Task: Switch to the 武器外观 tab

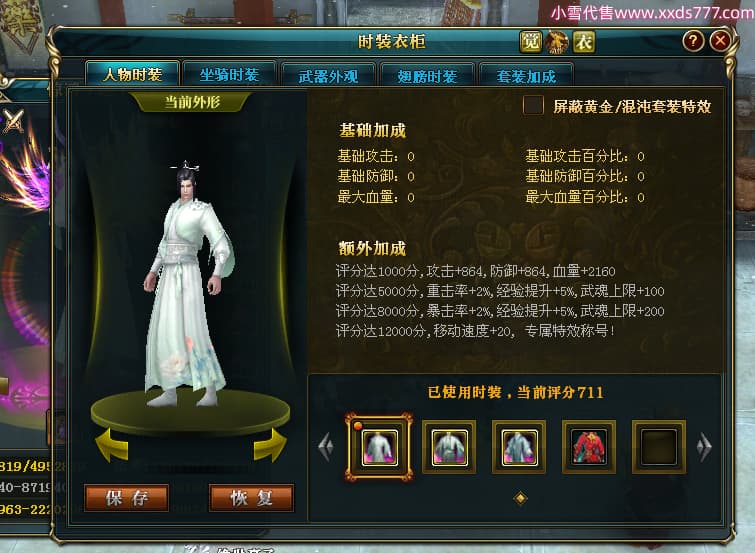Action: coord(328,76)
